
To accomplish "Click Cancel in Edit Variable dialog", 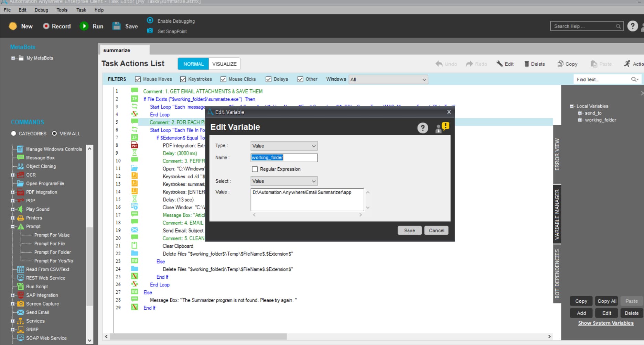I will click(x=436, y=231).
